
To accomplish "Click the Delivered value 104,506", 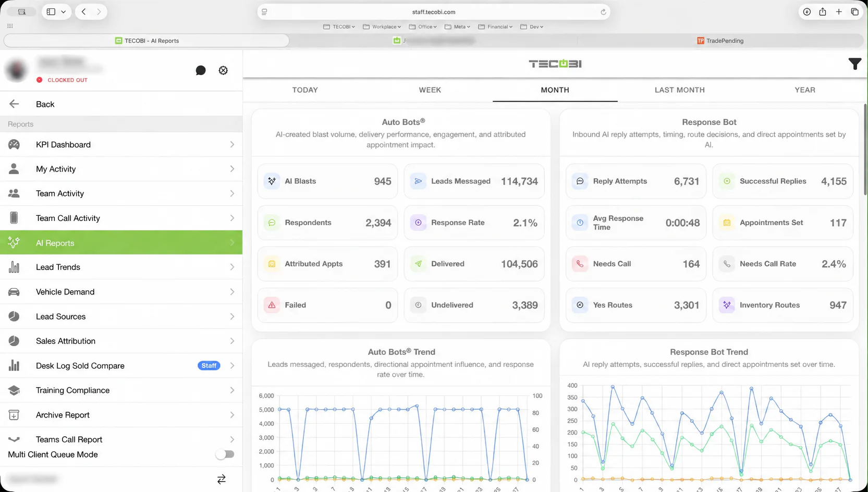I will click(519, 264).
